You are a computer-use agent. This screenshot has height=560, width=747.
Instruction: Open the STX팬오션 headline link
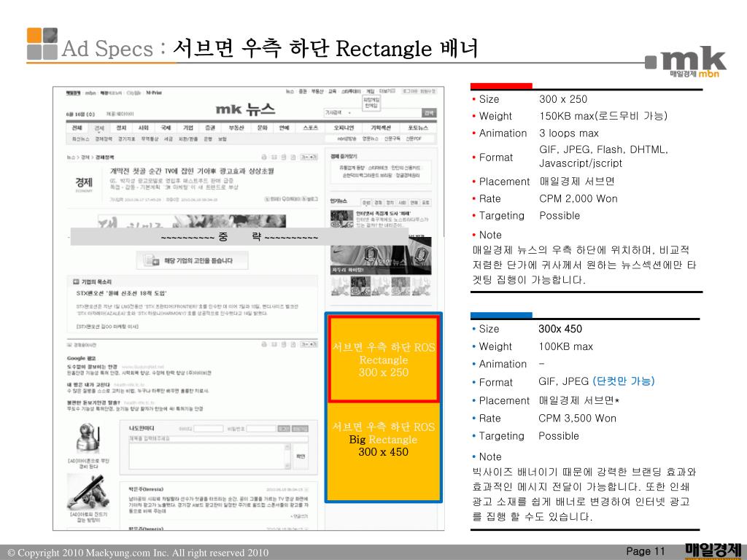tap(122, 293)
